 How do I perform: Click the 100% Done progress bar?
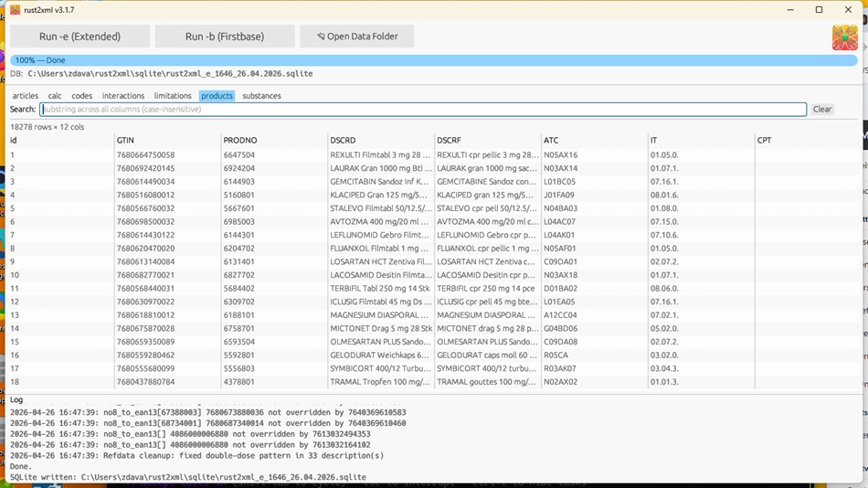pos(433,59)
